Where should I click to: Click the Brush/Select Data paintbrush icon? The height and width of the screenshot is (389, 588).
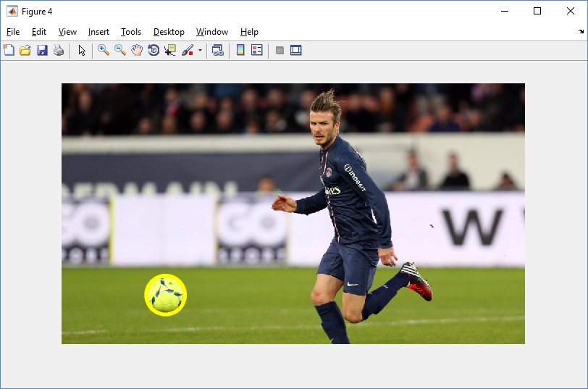point(188,51)
